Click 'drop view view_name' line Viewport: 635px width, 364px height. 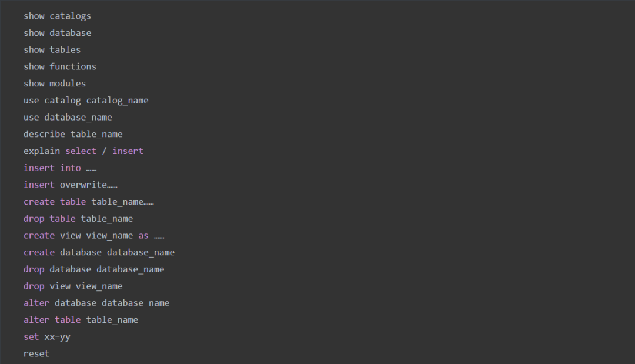(x=73, y=286)
